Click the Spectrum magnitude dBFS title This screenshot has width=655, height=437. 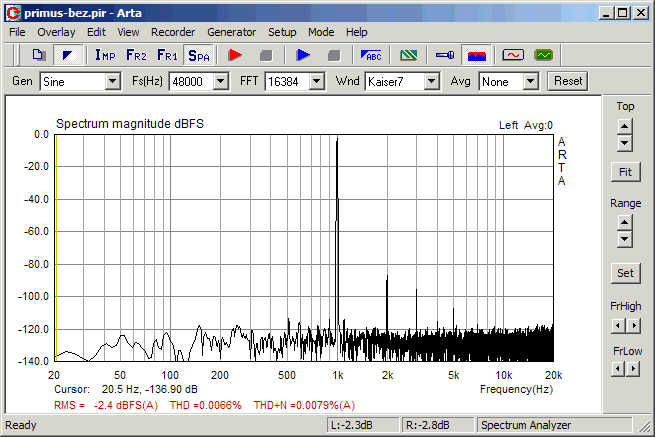(130, 124)
